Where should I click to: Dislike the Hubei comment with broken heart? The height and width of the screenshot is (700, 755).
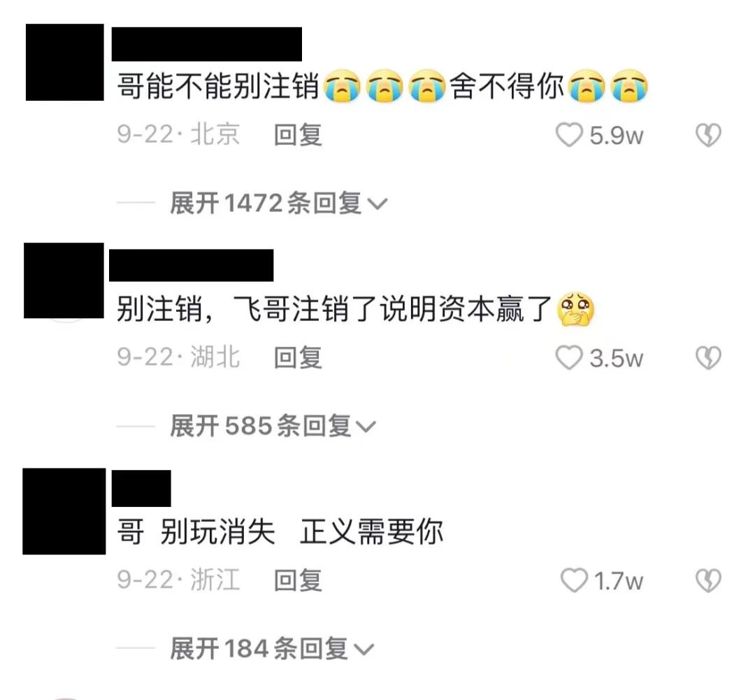coord(708,358)
